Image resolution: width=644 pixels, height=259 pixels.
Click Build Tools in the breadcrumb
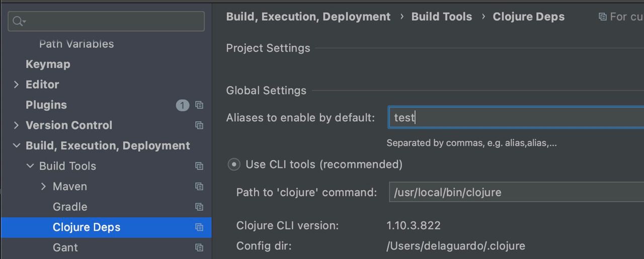pyautogui.click(x=441, y=17)
